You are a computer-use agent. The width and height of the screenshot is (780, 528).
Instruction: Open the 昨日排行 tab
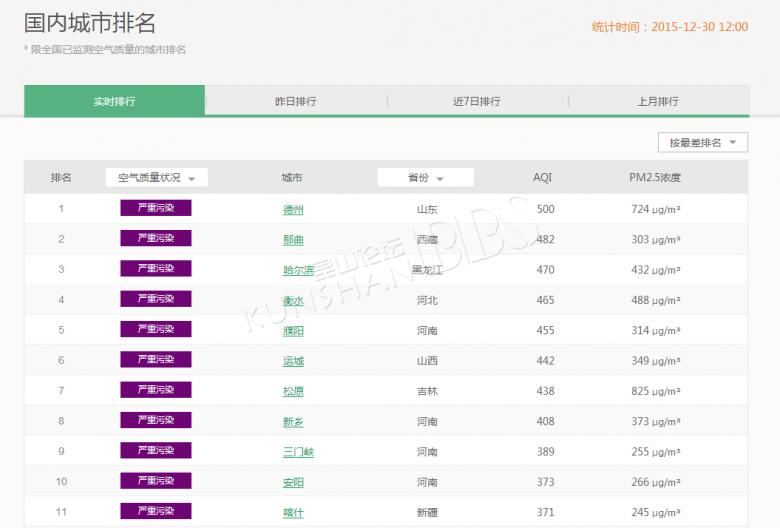pos(296,101)
